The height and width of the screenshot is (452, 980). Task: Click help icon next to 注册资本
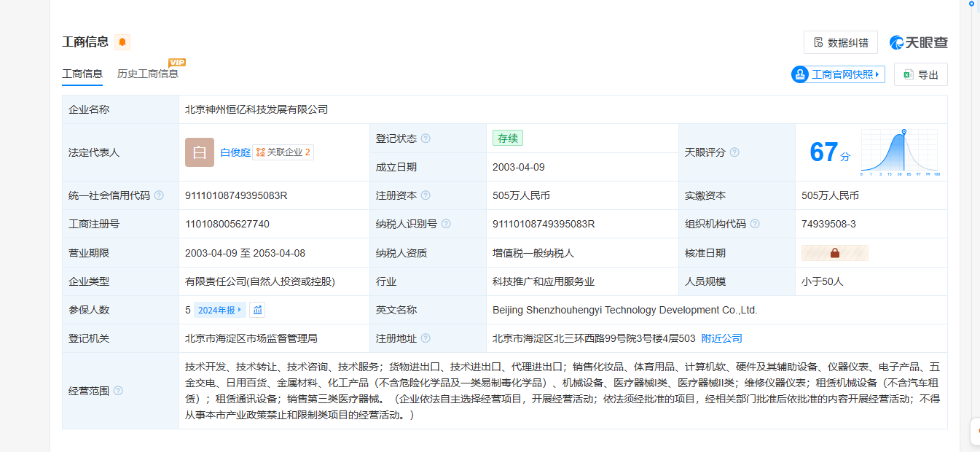[426, 195]
